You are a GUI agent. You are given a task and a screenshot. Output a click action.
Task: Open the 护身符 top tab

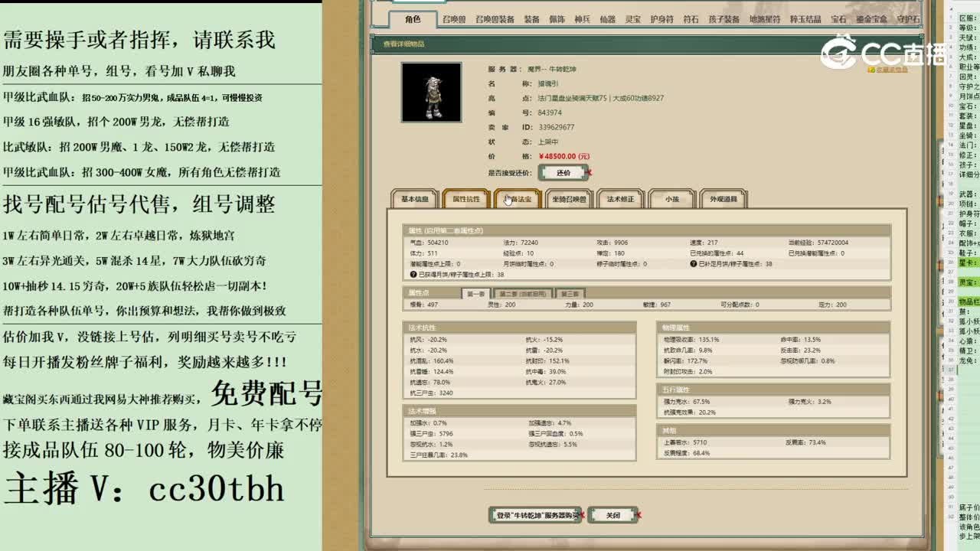point(661,20)
